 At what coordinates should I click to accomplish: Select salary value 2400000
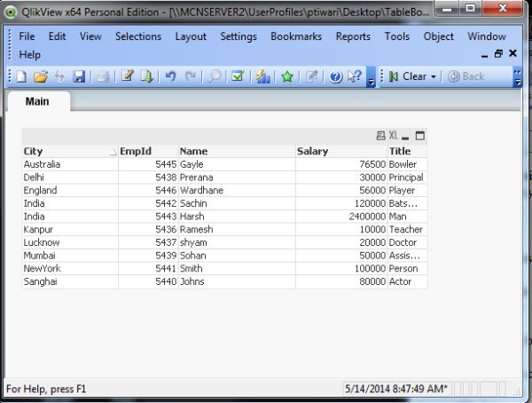coord(341,217)
